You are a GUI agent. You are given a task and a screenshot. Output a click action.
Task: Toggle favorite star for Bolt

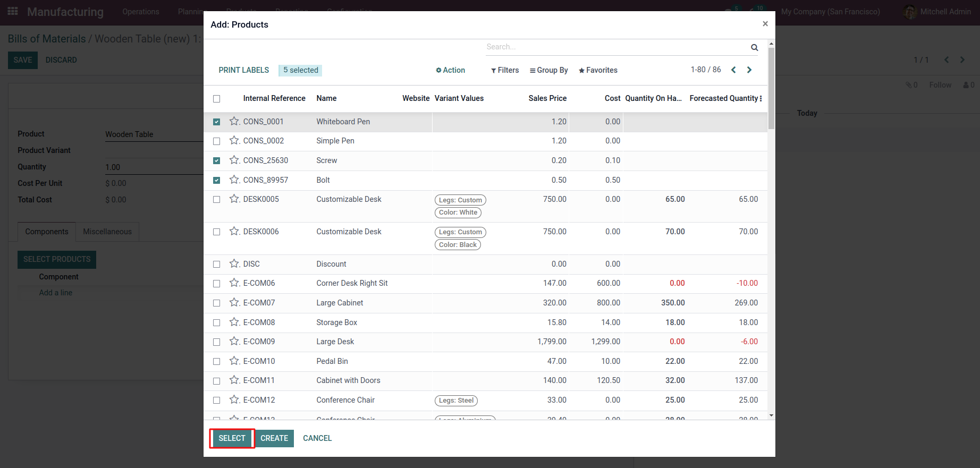point(234,180)
